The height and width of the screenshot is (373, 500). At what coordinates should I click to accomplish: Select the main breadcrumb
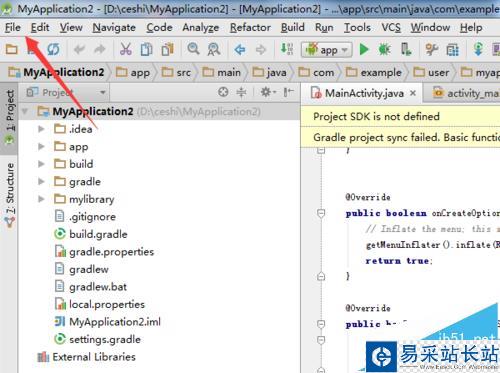point(222,72)
